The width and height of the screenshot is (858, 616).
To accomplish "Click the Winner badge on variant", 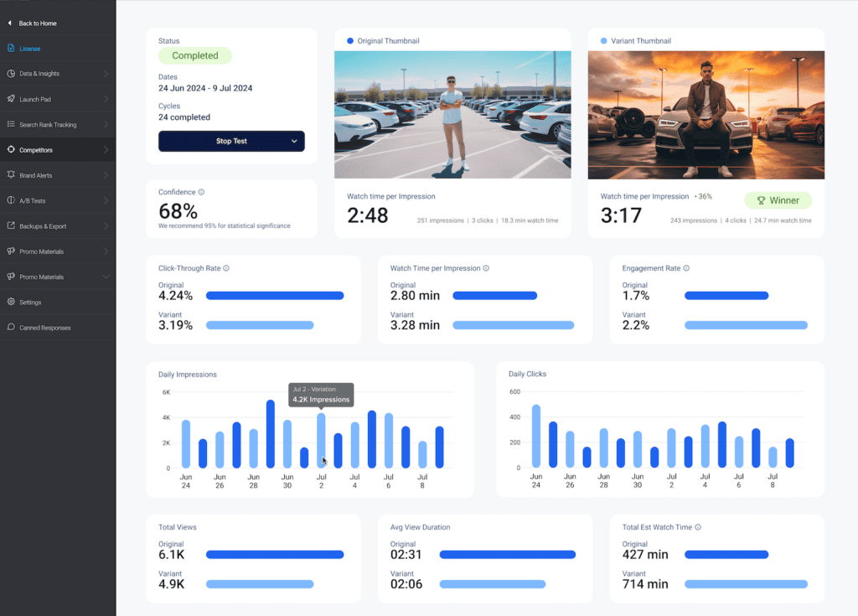I will coord(778,200).
